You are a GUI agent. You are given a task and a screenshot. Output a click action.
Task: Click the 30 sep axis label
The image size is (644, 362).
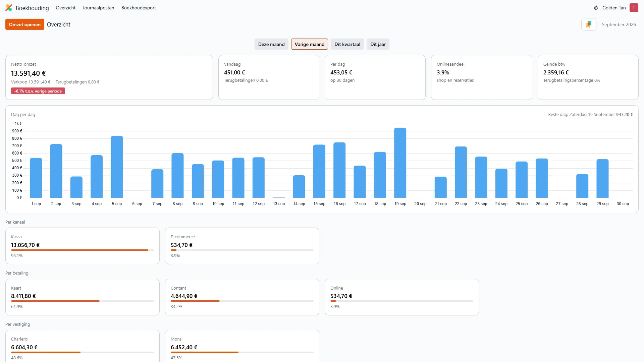point(623,204)
